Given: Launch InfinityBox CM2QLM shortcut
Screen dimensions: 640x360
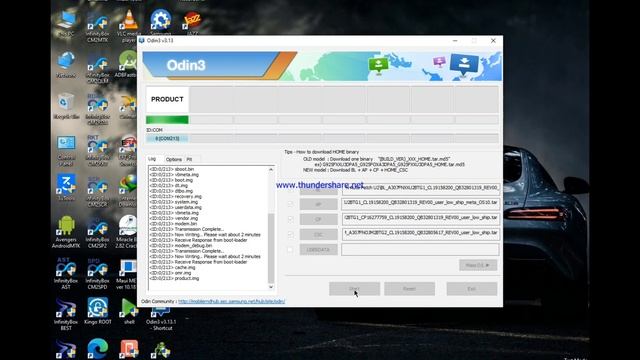Looking at the screenshot, I should 98,68.
